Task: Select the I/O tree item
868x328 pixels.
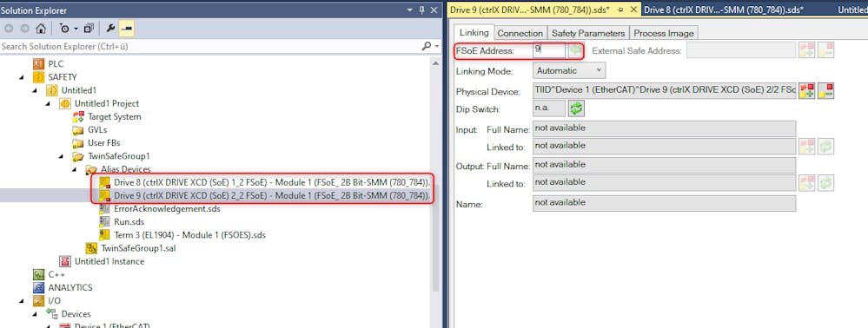Action: (x=54, y=301)
